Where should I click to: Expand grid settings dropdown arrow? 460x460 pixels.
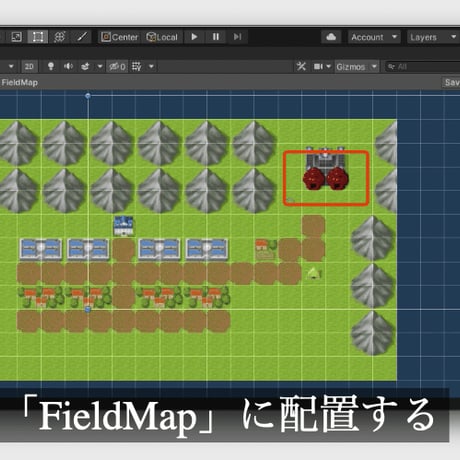pos(151,66)
